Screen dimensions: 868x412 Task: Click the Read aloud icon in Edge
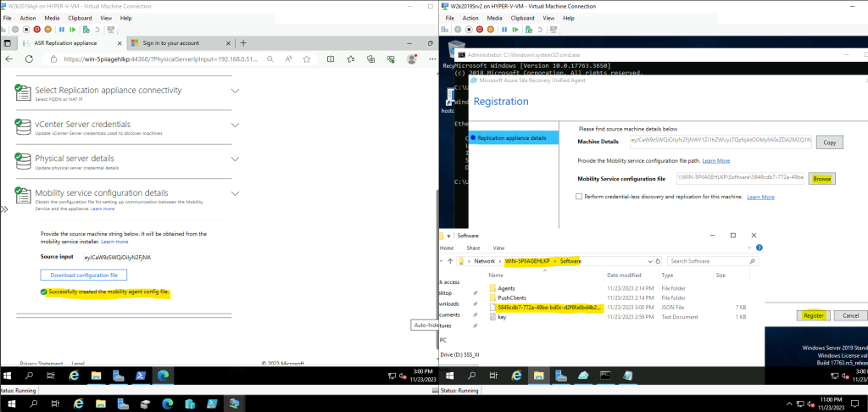(289, 58)
